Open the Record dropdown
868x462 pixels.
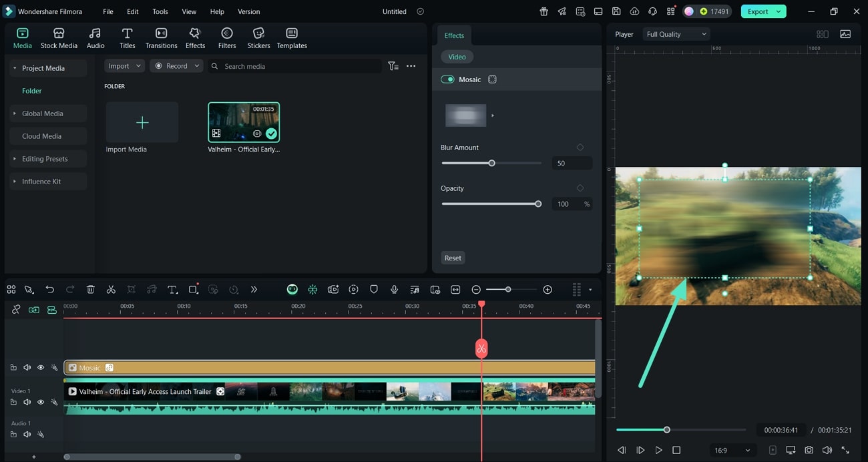tap(176, 66)
